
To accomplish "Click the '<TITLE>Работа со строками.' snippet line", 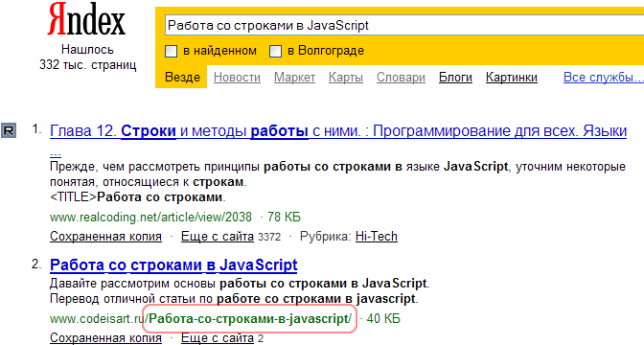I will tap(138, 197).
